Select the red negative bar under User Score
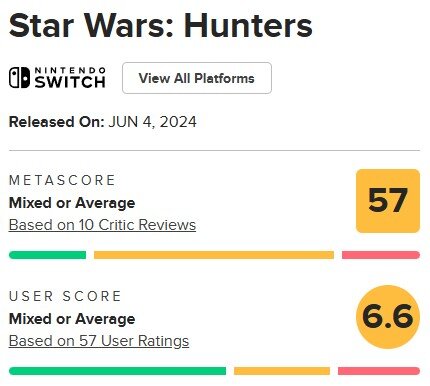The width and height of the screenshot is (430, 386). (x=379, y=371)
